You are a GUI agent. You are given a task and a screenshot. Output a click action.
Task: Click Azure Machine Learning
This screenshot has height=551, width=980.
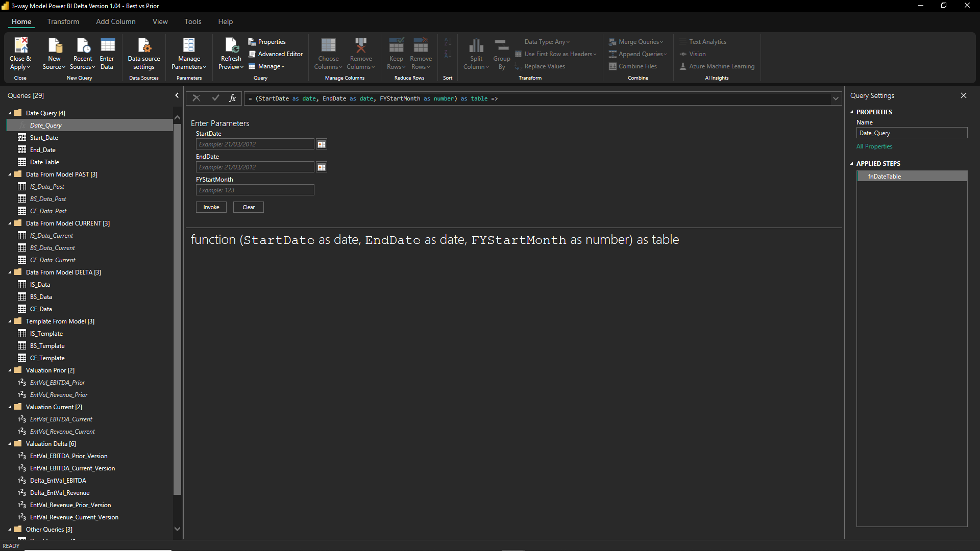(x=717, y=66)
